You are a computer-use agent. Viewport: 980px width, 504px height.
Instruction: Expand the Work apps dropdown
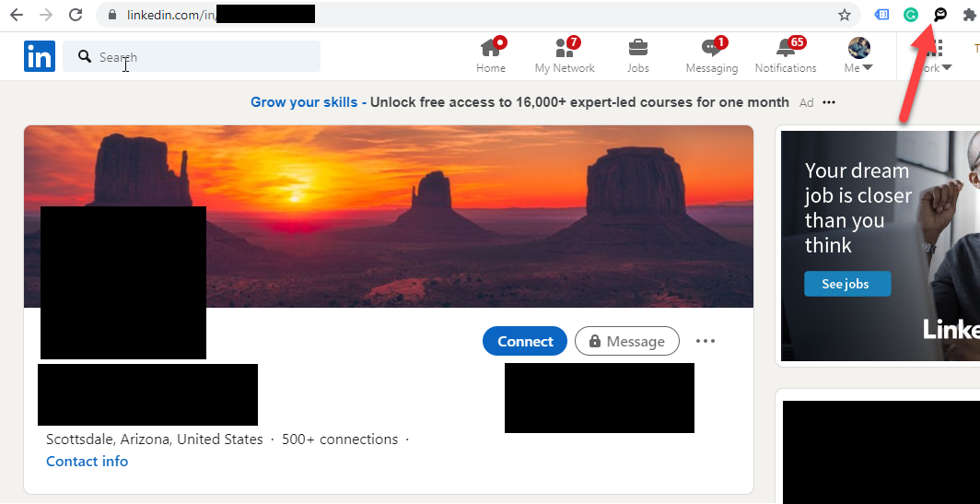tap(933, 55)
